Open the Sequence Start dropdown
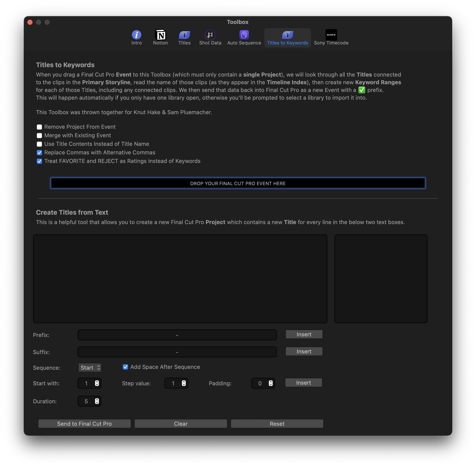Image resolution: width=476 pixels, height=467 pixels. point(90,368)
